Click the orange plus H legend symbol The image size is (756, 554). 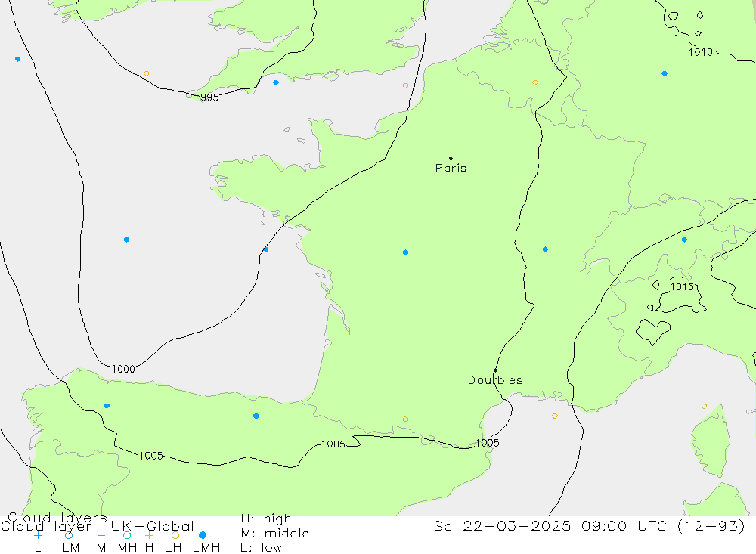[149, 535]
